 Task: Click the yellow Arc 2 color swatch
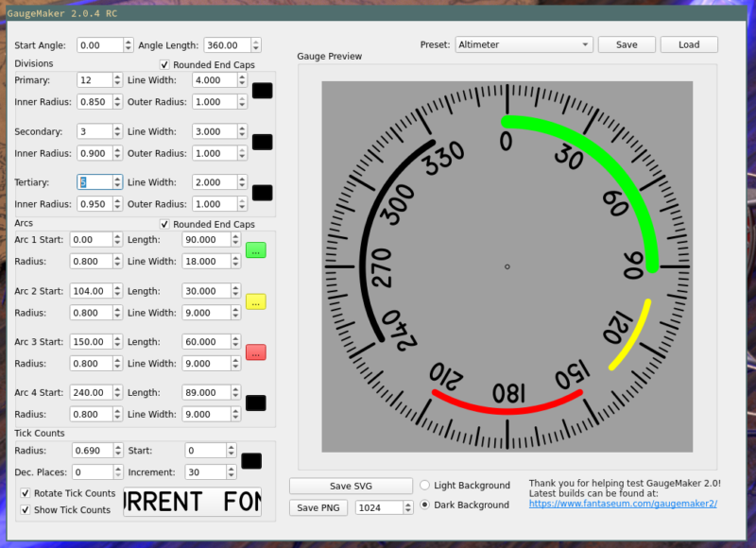coord(255,300)
